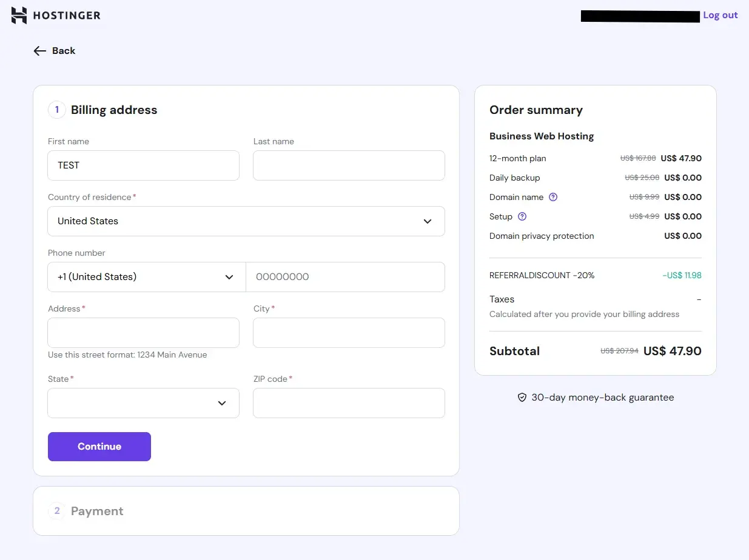Click the step 2 Payment number badge
The height and width of the screenshot is (560, 749).
pyautogui.click(x=57, y=511)
